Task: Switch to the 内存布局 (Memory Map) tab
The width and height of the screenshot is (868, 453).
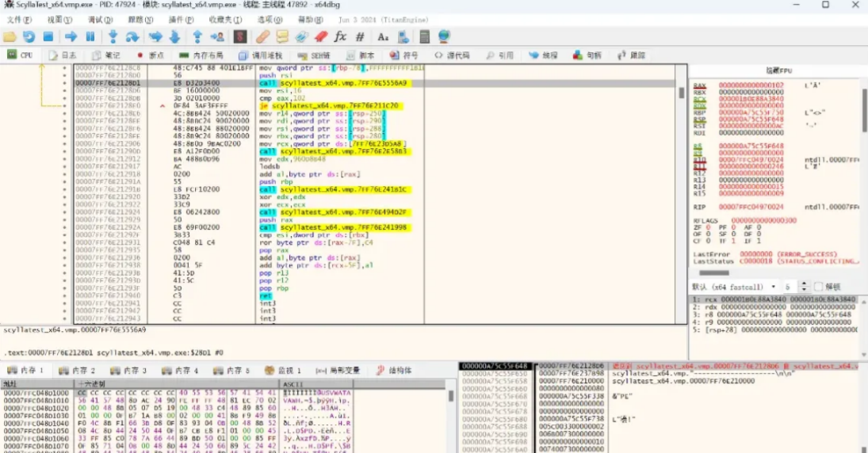Action: (201, 55)
